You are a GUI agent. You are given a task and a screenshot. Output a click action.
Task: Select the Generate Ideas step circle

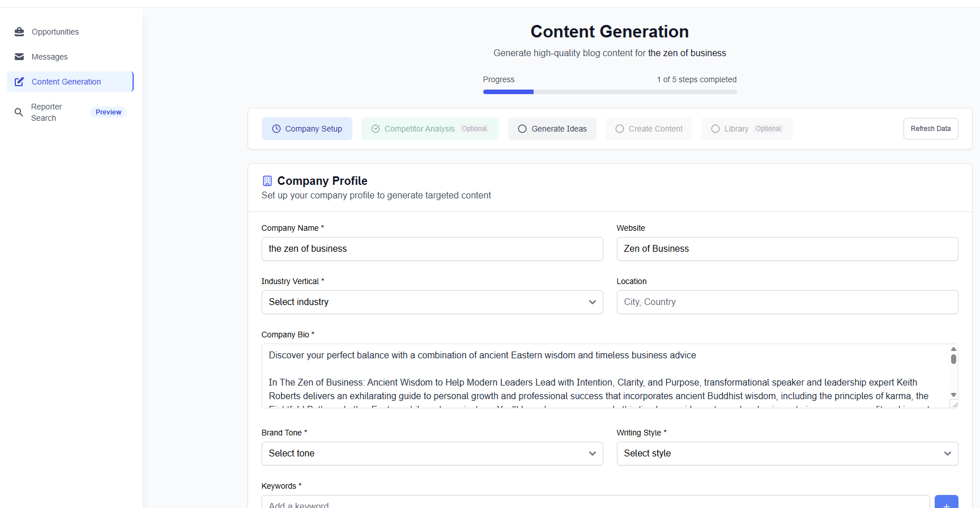coord(522,129)
